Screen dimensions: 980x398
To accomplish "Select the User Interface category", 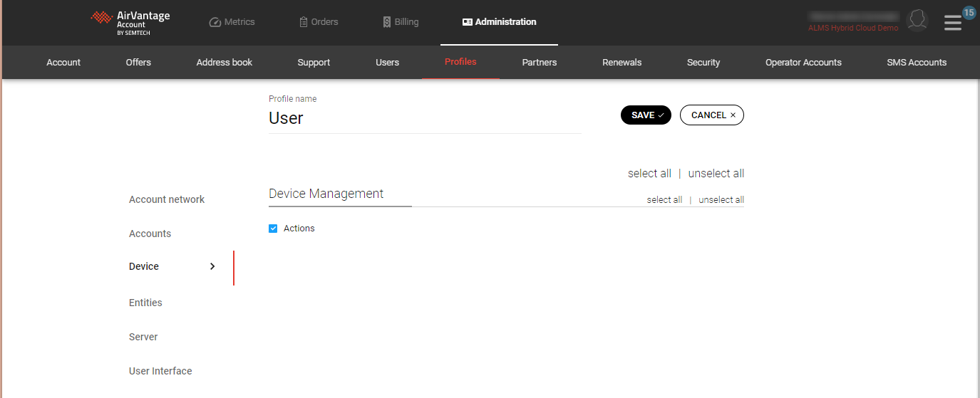I will (160, 371).
